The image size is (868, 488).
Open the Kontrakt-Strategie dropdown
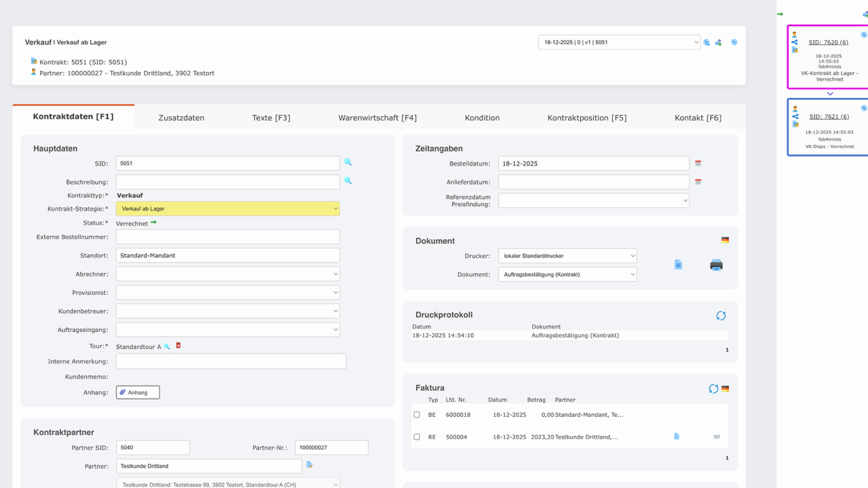click(227, 209)
